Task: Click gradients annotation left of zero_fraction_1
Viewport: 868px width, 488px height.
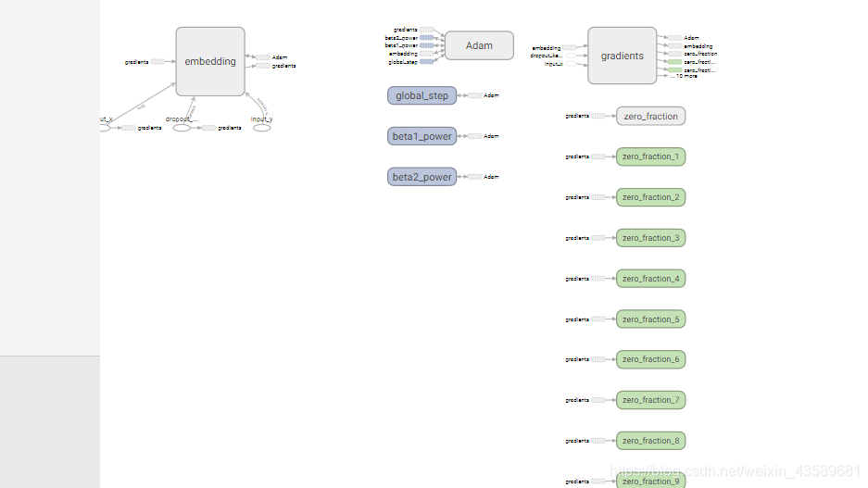Action: pos(577,156)
